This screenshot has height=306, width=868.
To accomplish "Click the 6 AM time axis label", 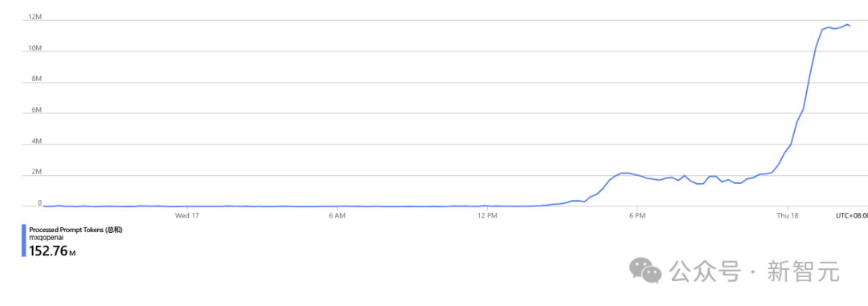I will (337, 215).
